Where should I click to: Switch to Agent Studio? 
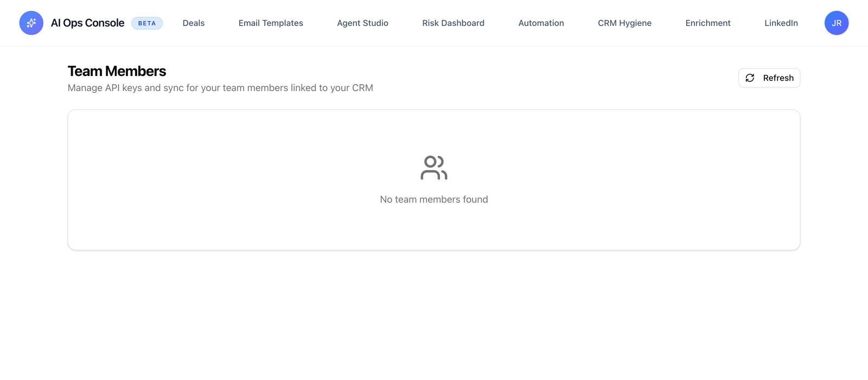[362, 23]
